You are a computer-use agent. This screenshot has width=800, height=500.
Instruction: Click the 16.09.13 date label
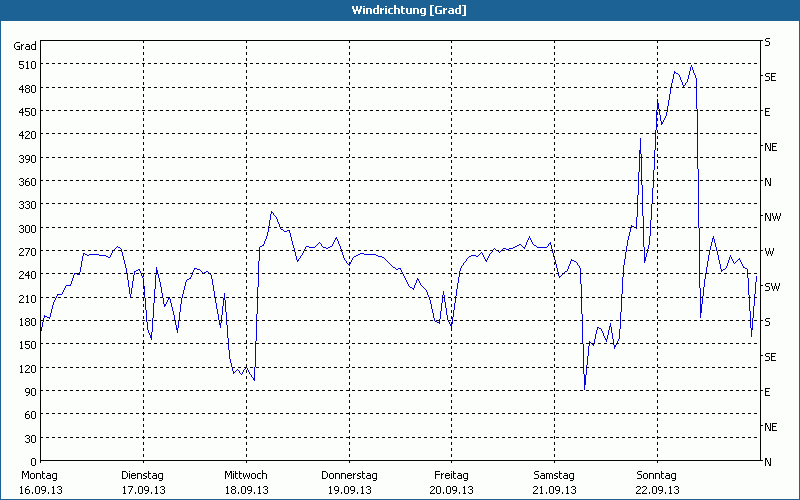point(42,490)
